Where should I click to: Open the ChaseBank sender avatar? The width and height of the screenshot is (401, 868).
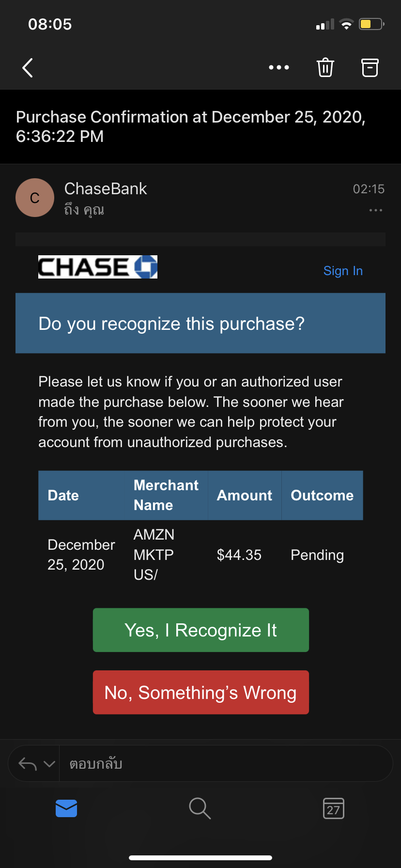pyautogui.click(x=35, y=198)
